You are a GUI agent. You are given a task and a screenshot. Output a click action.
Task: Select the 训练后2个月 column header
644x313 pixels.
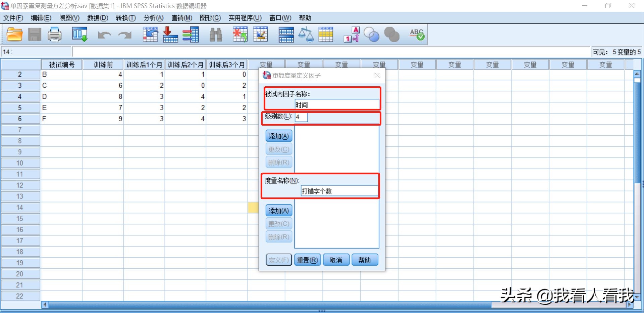185,64
